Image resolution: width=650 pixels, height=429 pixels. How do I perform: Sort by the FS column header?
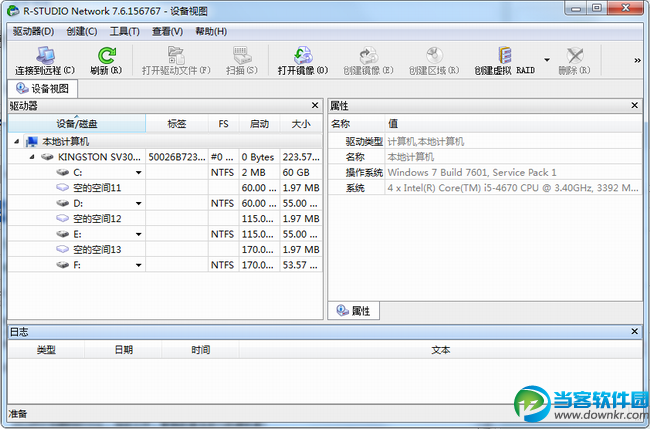(223, 124)
